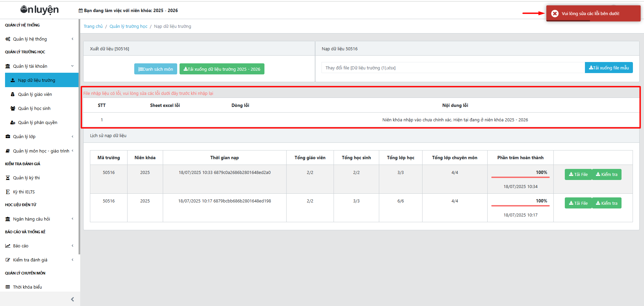
Task: Go to Trang chủ breadcrumb link
Action: [x=93, y=26]
